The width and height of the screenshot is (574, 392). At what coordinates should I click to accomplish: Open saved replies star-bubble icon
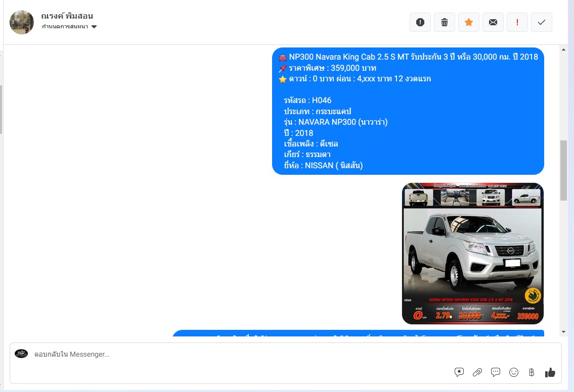[x=459, y=372]
